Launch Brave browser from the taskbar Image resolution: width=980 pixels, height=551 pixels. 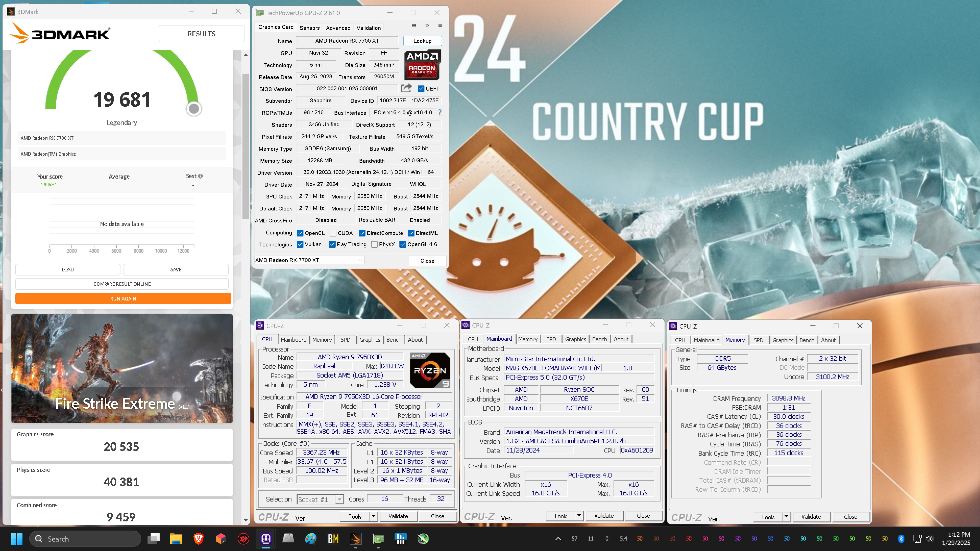198,539
